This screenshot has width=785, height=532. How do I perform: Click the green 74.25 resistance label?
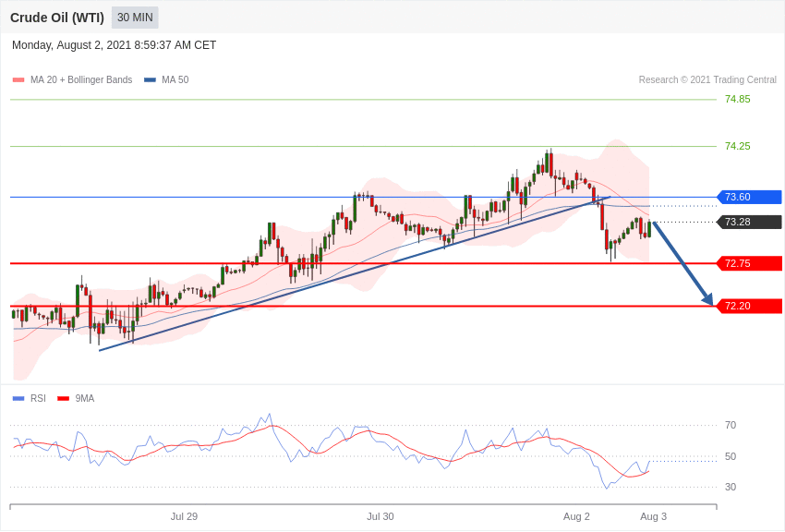(737, 146)
